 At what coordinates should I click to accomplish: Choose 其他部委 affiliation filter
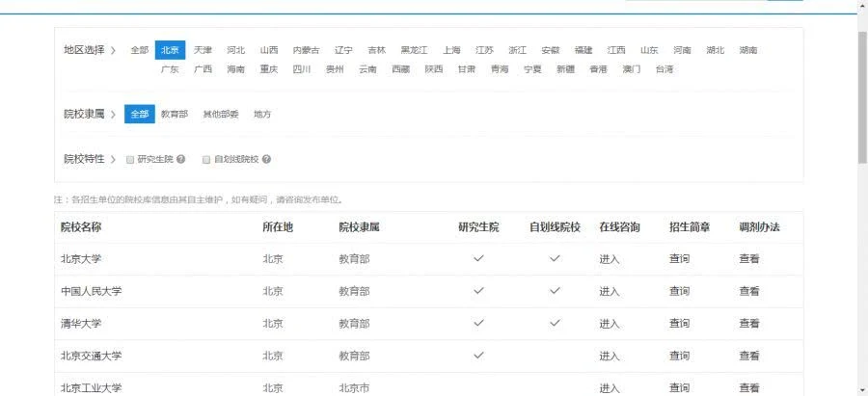pyautogui.click(x=220, y=114)
